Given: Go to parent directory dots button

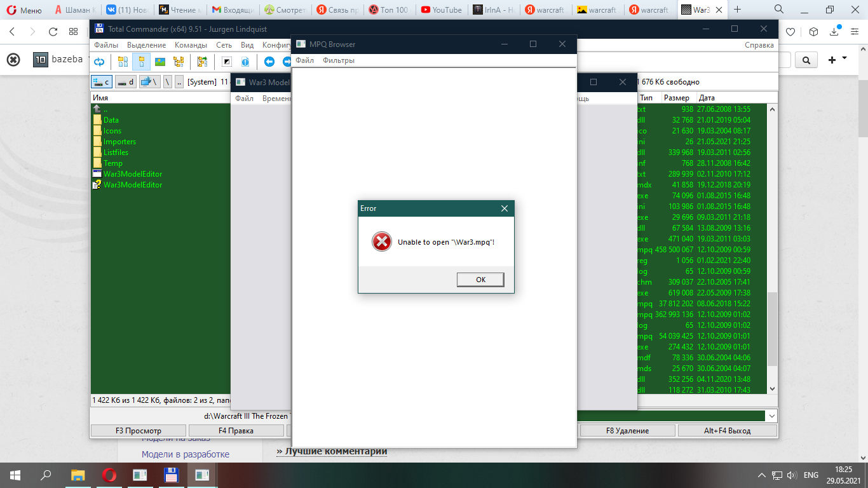Looking at the screenshot, I should click(180, 81).
